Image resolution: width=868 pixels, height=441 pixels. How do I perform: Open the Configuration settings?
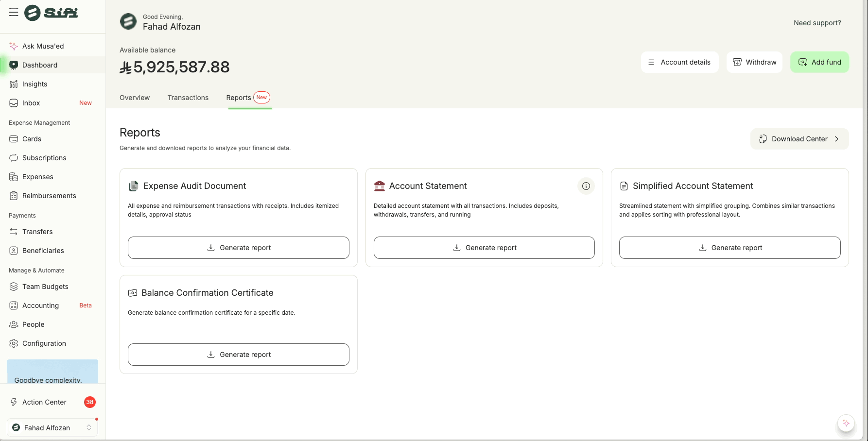(x=44, y=343)
